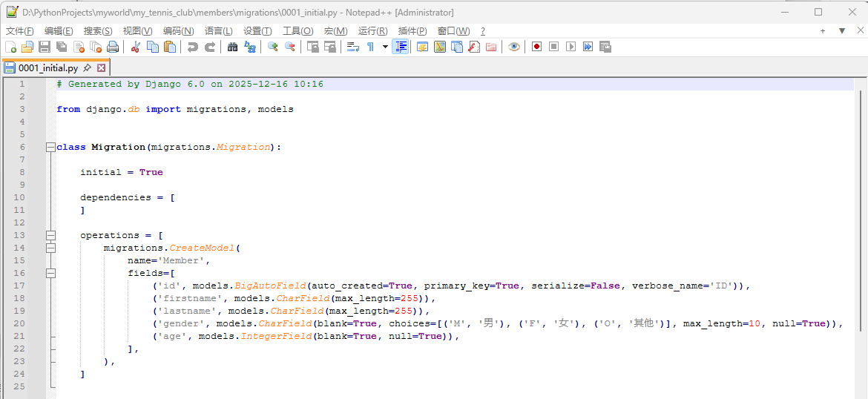
Task: Open the 插件(P) menu
Action: coord(413,31)
